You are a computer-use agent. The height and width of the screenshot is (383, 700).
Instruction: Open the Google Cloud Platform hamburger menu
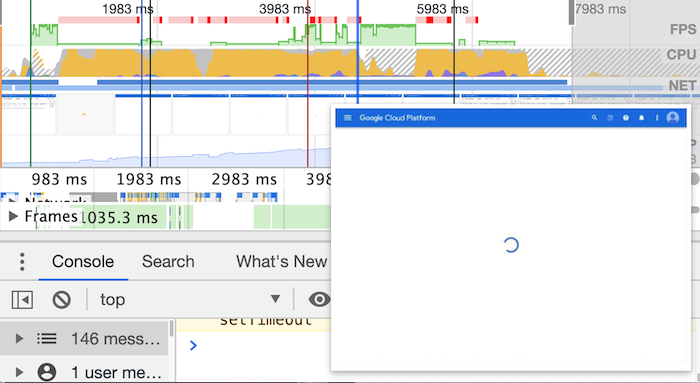pyautogui.click(x=348, y=118)
